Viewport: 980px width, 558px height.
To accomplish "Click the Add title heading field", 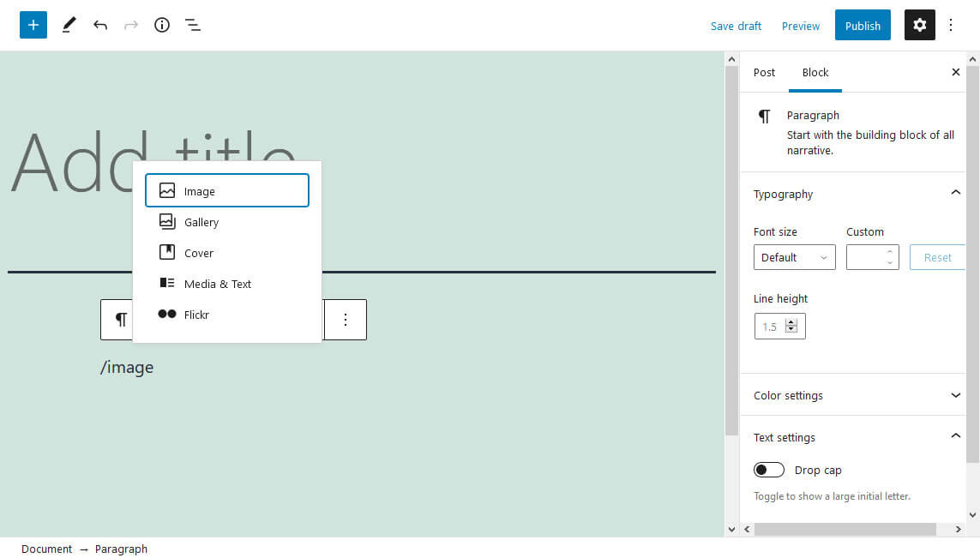I will [x=153, y=164].
